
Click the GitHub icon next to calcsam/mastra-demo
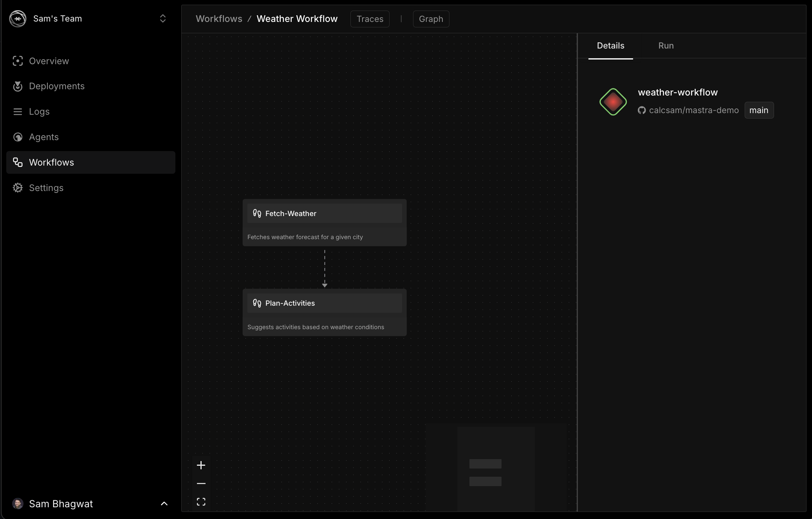[x=642, y=110]
